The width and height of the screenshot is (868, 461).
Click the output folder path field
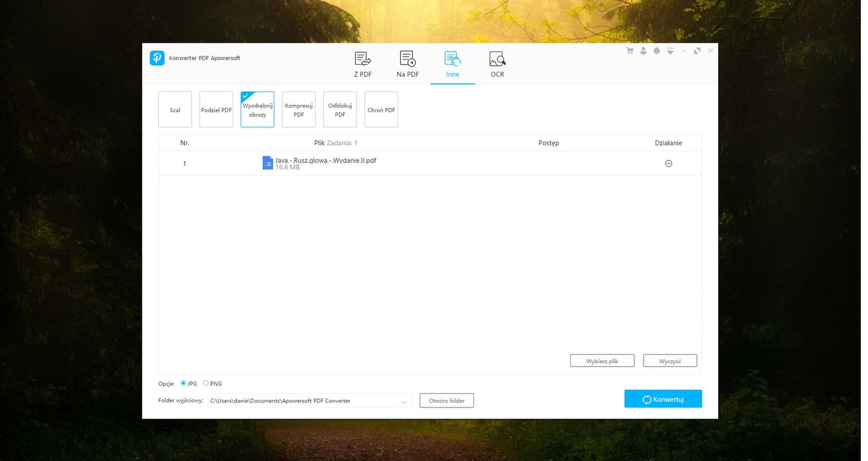(x=301, y=400)
